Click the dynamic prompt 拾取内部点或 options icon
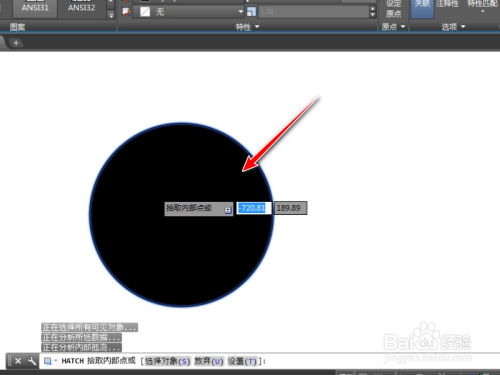 [x=228, y=210]
